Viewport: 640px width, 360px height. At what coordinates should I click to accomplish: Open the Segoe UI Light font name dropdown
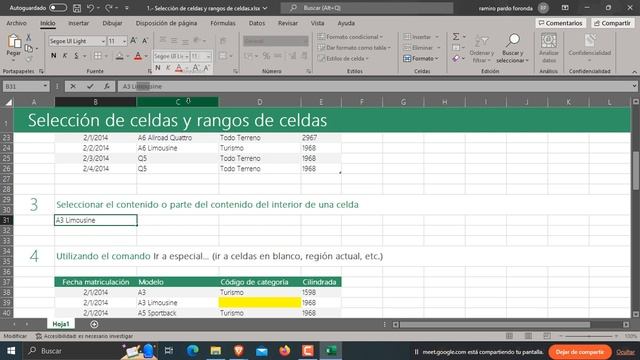(x=103, y=41)
